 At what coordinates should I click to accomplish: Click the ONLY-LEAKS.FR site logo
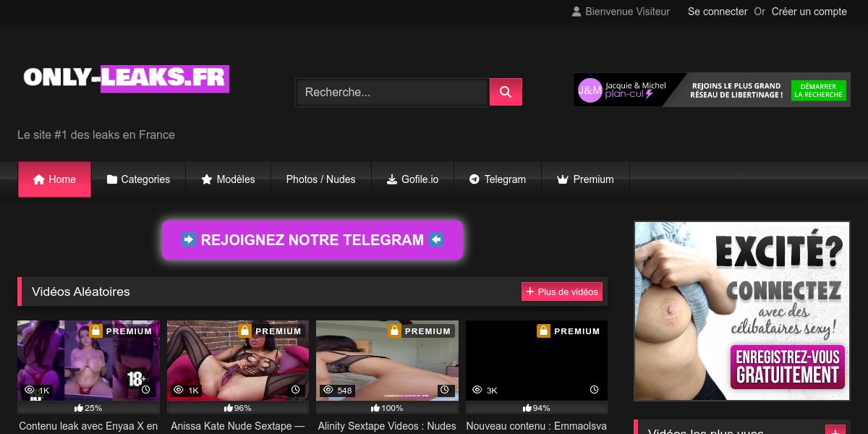pos(126,78)
